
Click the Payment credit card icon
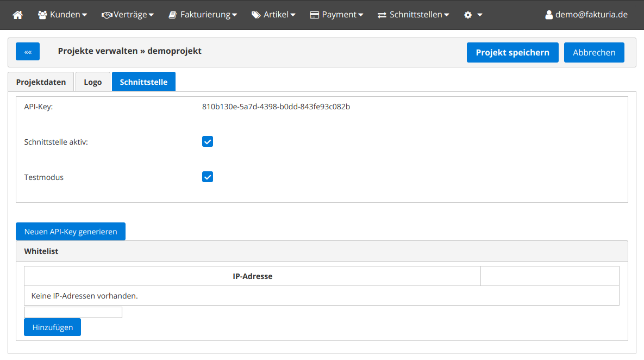tap(314, 15)
